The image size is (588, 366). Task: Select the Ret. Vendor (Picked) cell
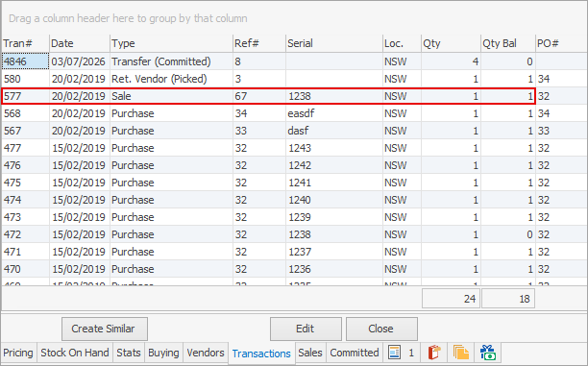[171, 79]
